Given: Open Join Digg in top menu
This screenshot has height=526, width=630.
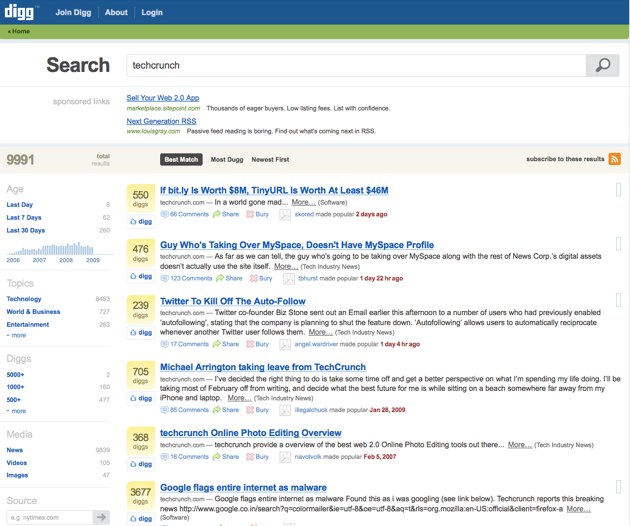Looking at the screenshot, I should (73, 12).
